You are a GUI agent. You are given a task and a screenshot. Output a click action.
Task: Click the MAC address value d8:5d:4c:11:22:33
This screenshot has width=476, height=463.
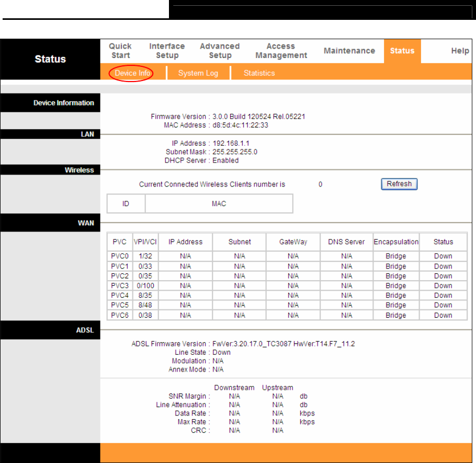(x=241, y=125)
